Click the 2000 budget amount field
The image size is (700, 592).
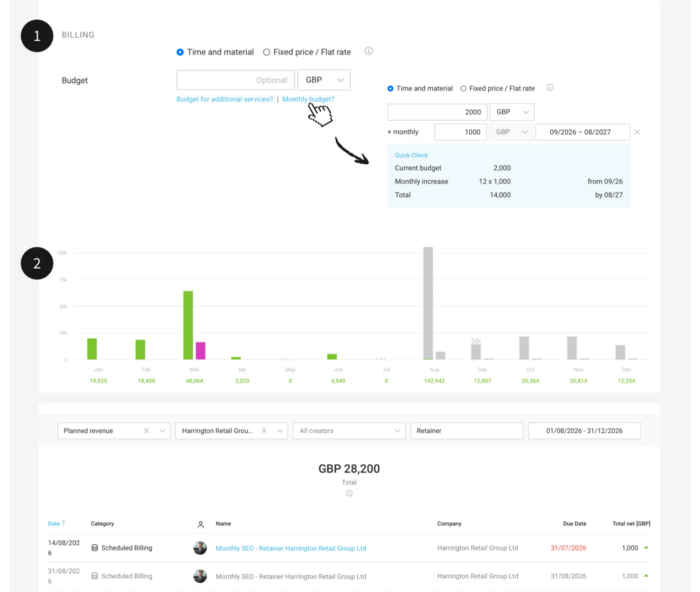437,112
